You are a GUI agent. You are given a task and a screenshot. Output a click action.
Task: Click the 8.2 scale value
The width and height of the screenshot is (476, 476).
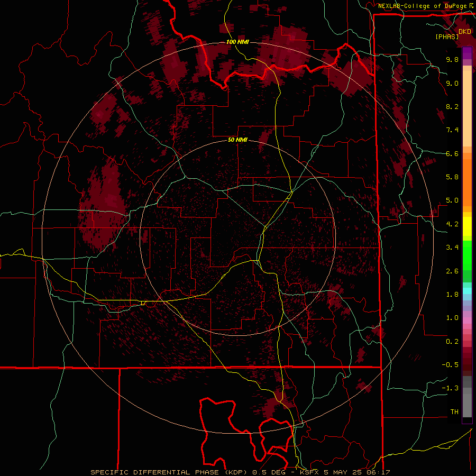[452, 106]
